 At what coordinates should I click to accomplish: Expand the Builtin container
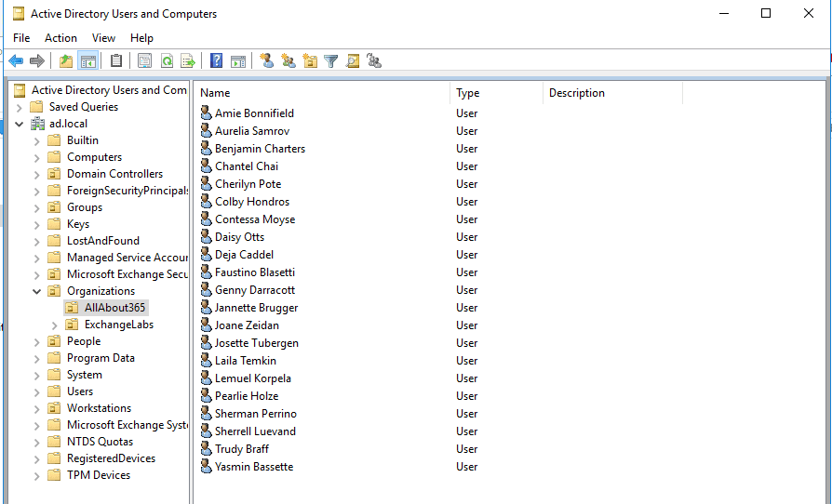(x=36, y=141)
